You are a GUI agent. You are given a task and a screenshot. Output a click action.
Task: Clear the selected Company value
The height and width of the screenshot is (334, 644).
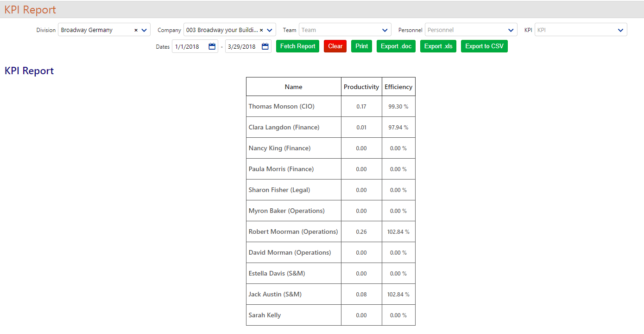tap(261, 30)
